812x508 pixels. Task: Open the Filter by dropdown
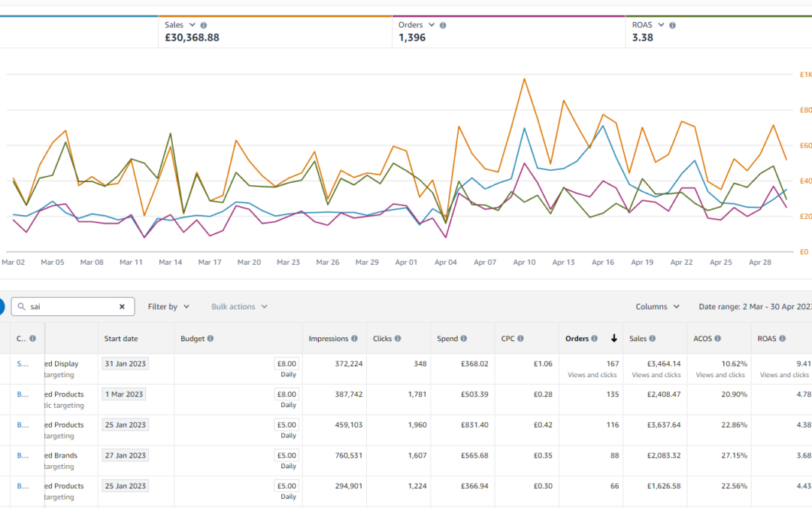click(x=168, y=307)
